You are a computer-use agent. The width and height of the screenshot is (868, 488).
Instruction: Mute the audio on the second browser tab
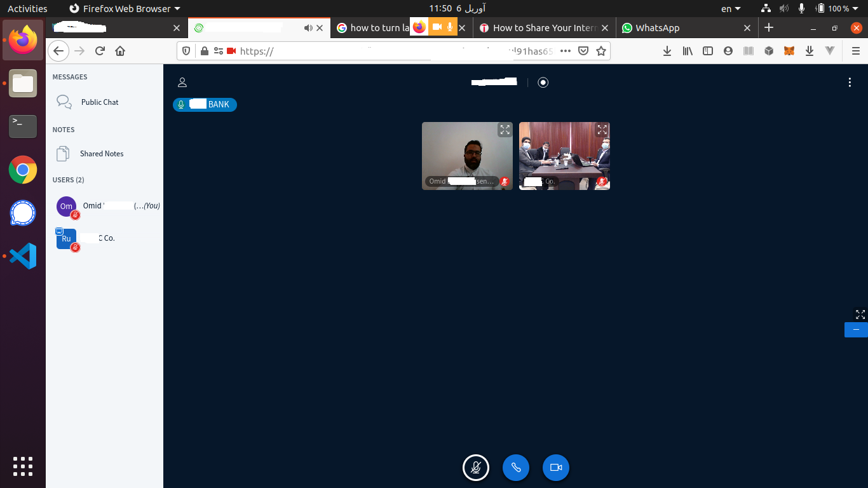click(308, 27)
